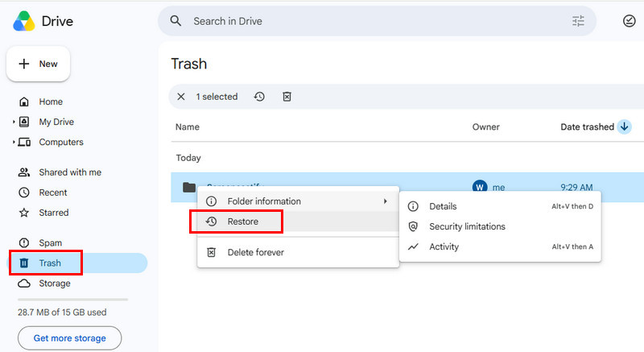Click the Security limitations shield icon
The height and width of the screenshot is (352, 644).
pos(413,226)
